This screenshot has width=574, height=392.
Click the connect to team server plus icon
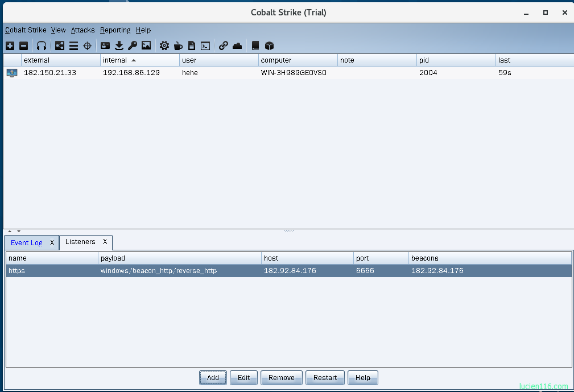pyautogui.click(x=10, y=46)
